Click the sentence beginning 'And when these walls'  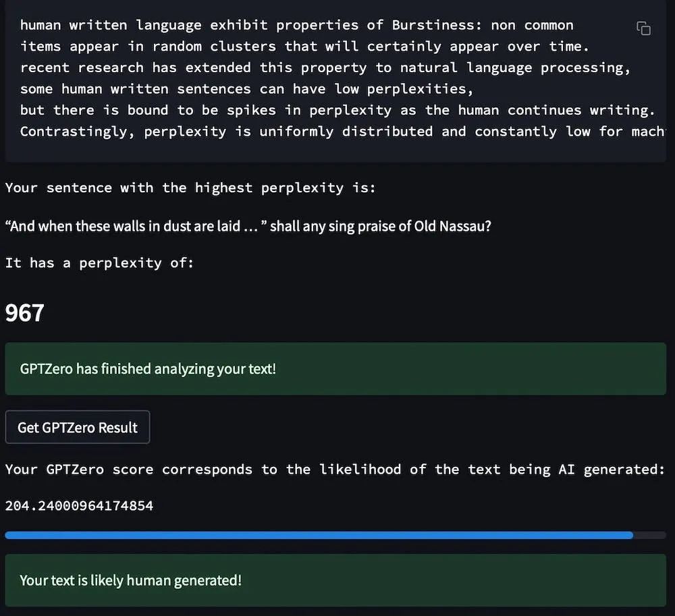click(248, 226)
